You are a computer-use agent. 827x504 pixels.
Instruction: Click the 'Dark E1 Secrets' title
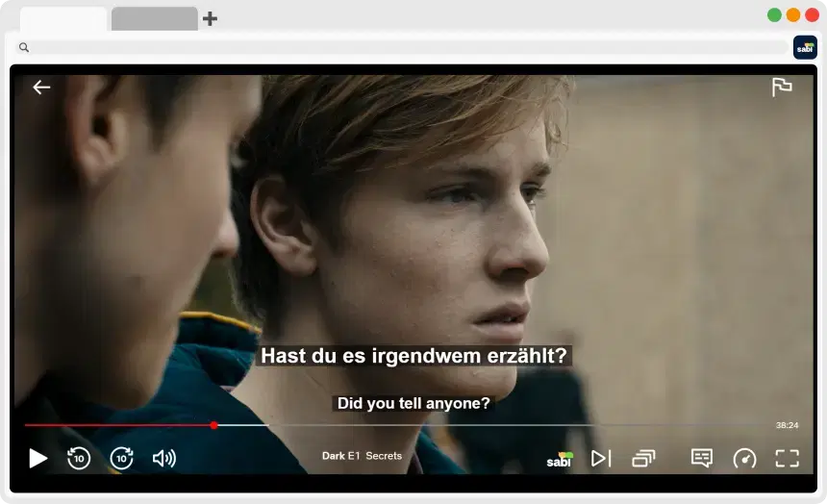click(362, 456)
